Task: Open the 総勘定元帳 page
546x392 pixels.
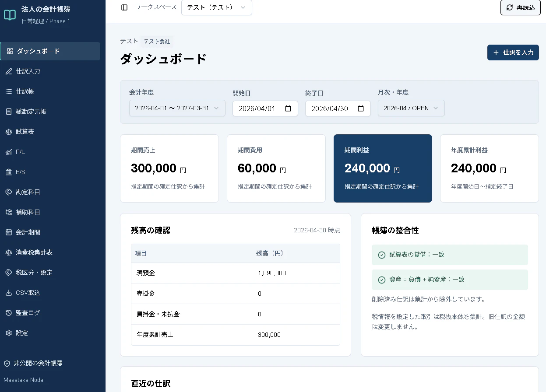Action: [50, 112]
